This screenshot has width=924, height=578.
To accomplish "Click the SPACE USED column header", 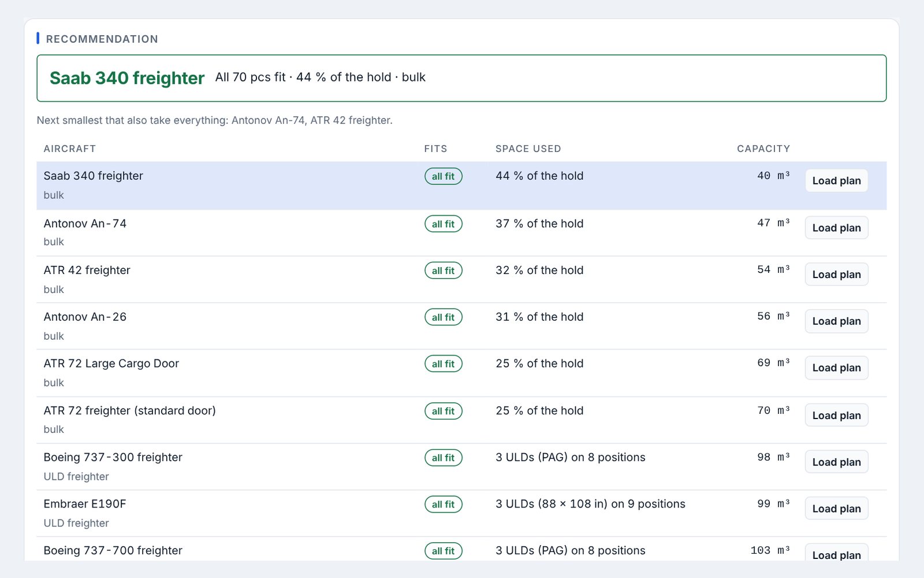I will pos(528,149).
